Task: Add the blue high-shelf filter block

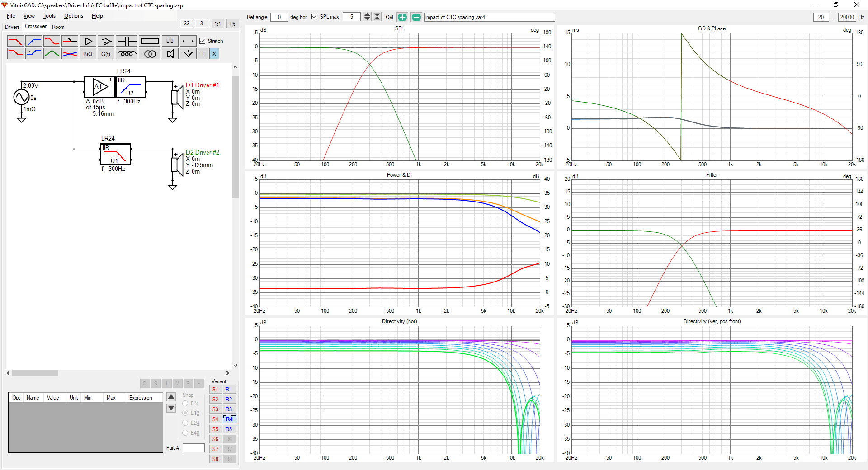Action: [x=34, y=54]
